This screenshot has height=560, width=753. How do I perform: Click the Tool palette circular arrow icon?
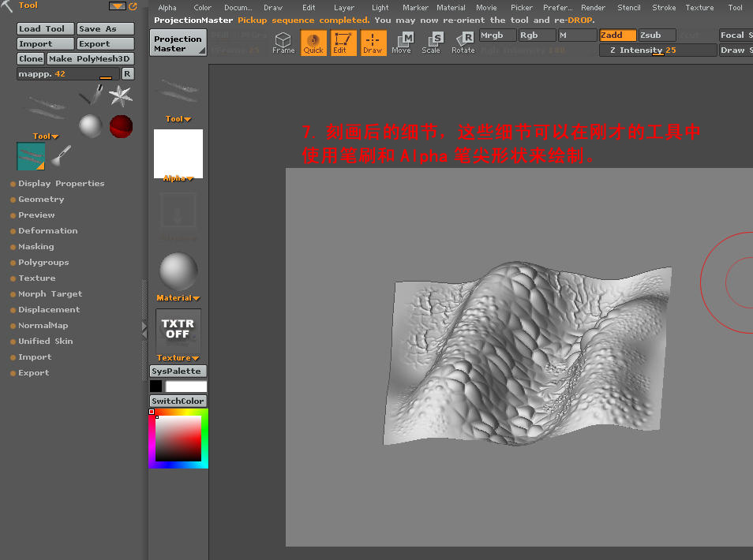coord(133,6)
